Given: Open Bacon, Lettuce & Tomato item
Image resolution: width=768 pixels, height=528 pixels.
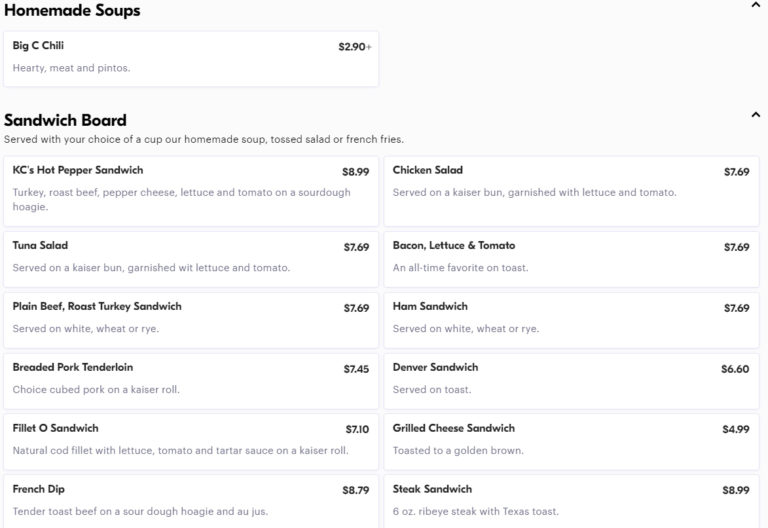Looking at the screenshot, I should pos(571,260).
